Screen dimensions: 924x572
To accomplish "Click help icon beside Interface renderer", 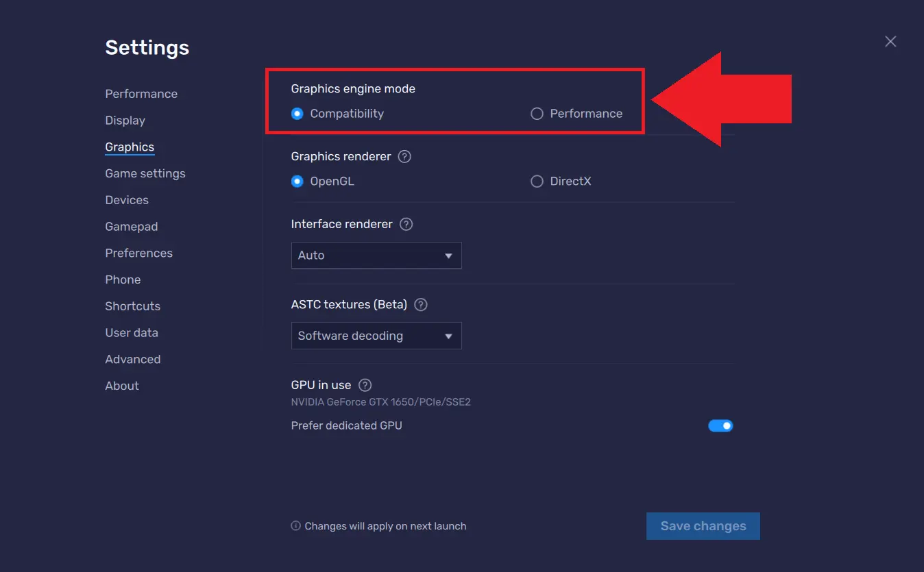I will 406,225.
